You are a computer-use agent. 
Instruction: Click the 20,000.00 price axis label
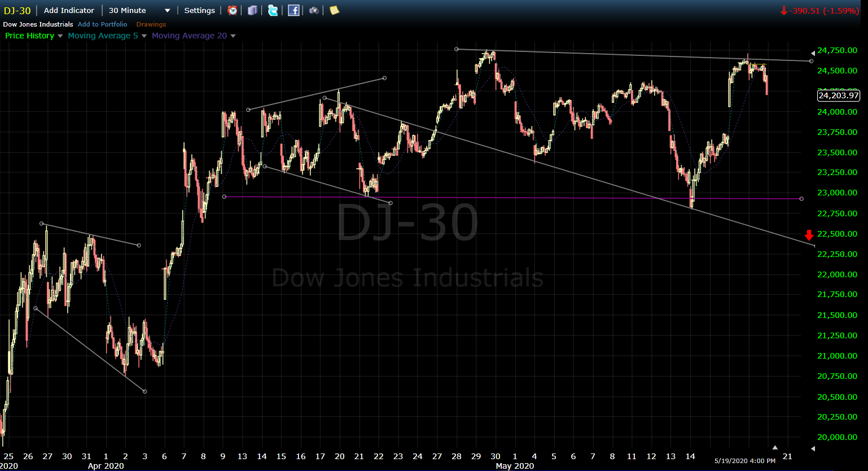838,437
